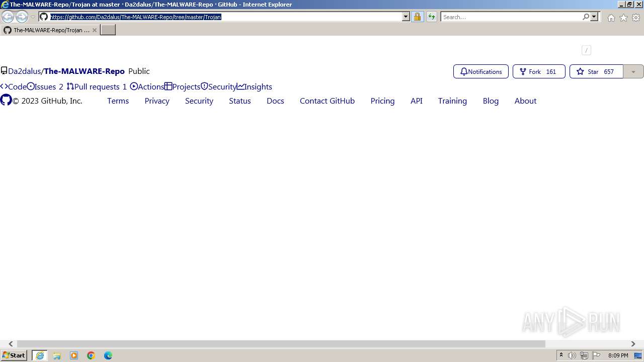Image resolution: width=644 pixels, height=362 pixels.
Task: Click the fork icon in Fork button
Action: [523, 71]
